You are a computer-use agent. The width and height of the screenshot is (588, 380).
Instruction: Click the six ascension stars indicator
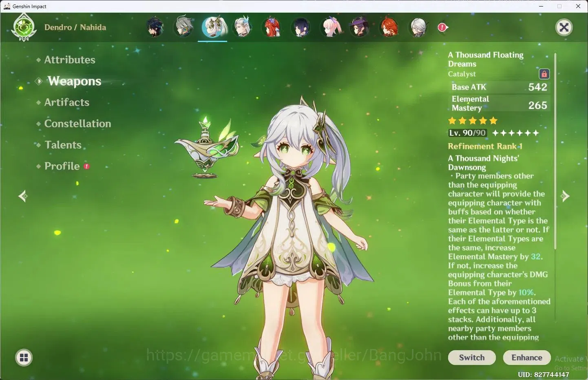click(515, 133)
